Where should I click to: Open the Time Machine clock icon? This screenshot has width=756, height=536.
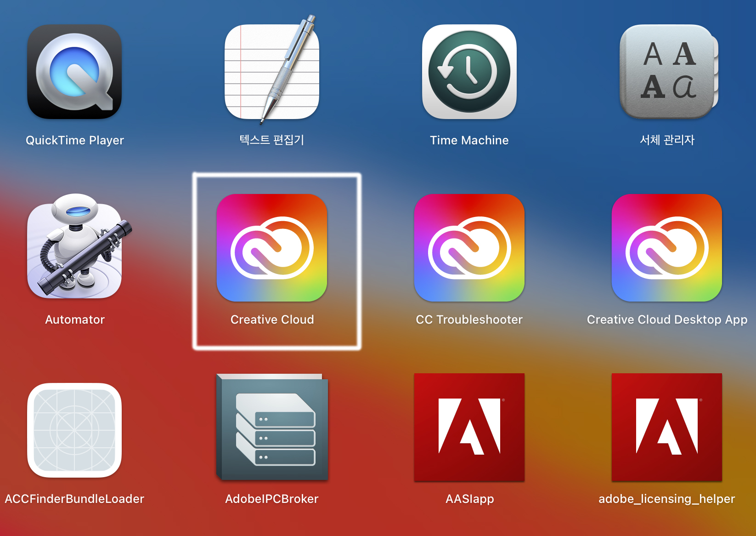[x=469, y=72]
